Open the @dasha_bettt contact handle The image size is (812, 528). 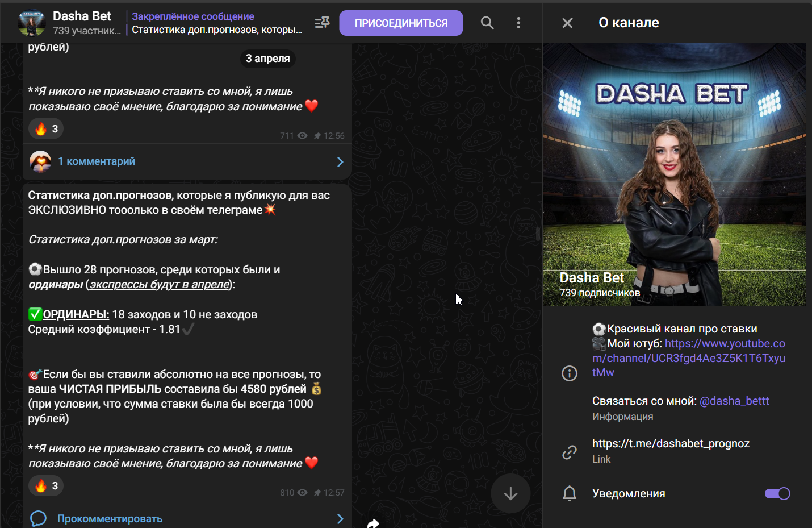734,401
